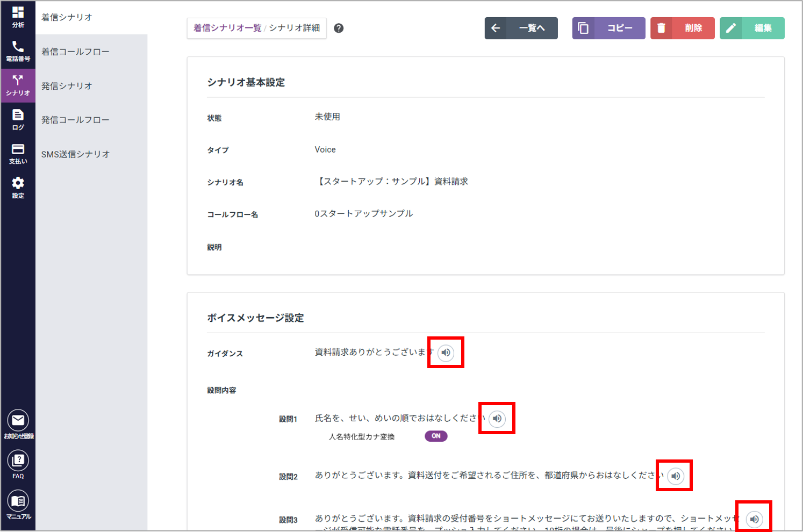Click the ボイスメッセージ設定 heading
803x532 pixels.
click(255, 318)
